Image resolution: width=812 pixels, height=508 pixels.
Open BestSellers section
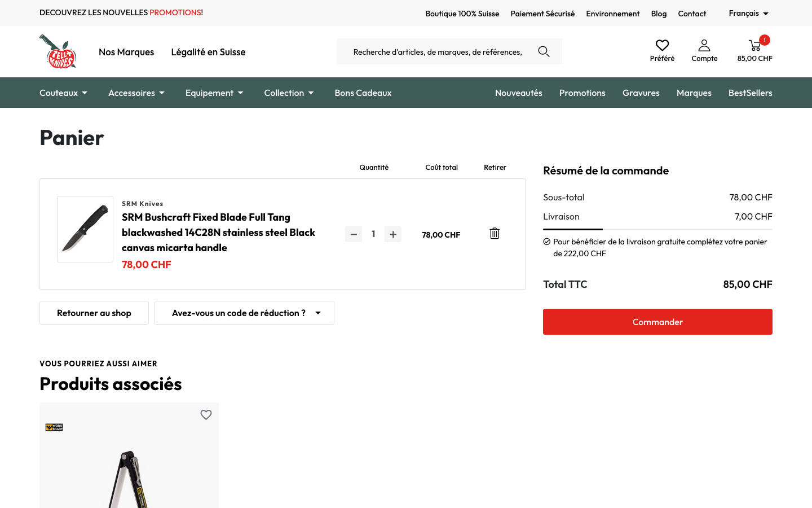tap(751, 93)
